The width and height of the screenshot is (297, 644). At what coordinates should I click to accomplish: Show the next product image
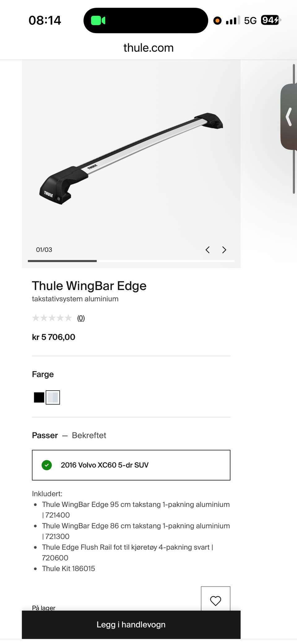point(224,250)
